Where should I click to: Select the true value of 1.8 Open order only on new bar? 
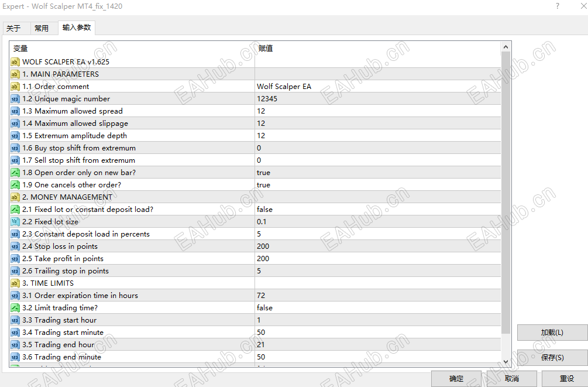(x=263, y=173)
